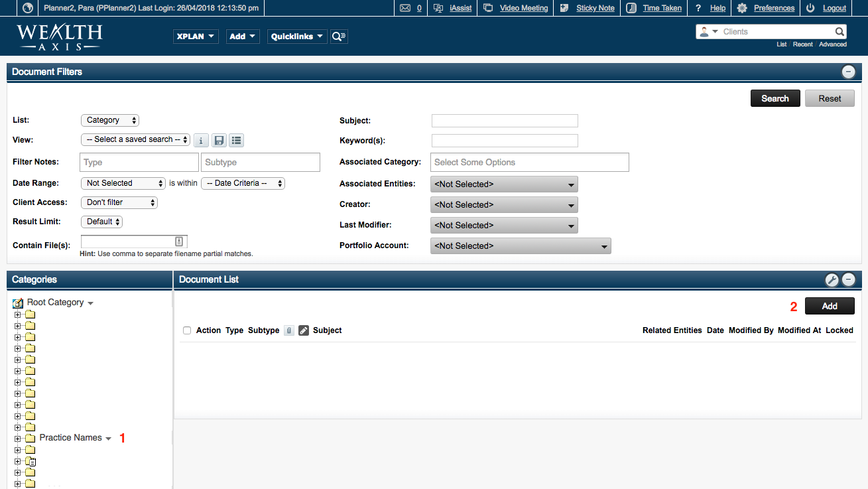Open the client List link
The width and height of the screenshot is (868, 489).
[781, 44]
